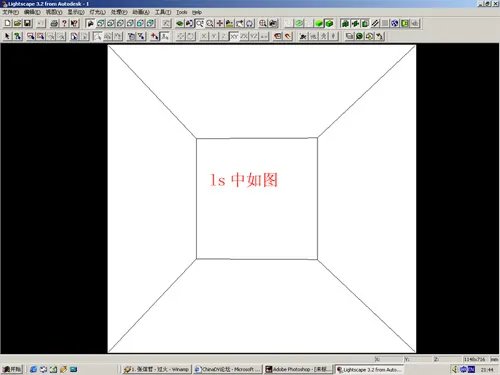Screen dimensions: 500x375
Task: Open the 动画(A) menu
Action: (141, 12)
